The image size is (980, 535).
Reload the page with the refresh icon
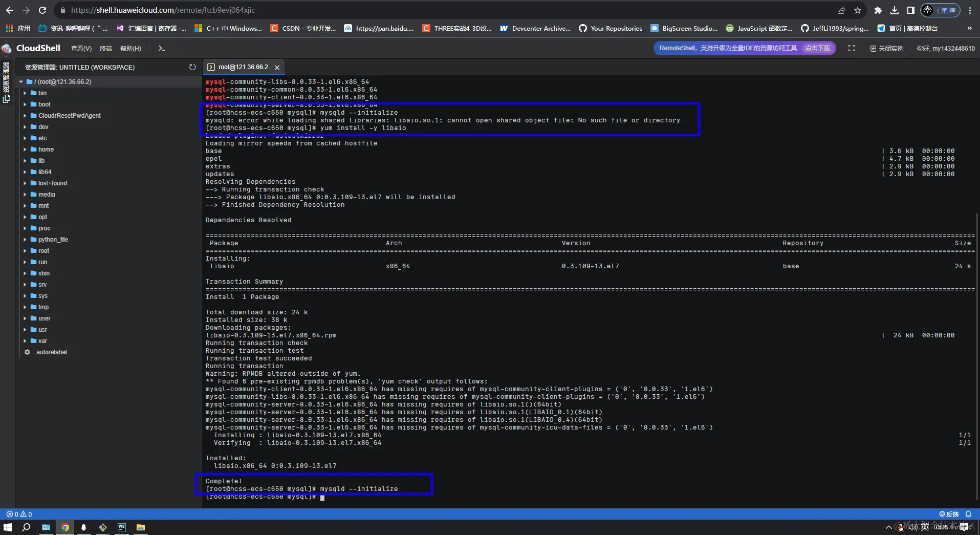[x=42, y=10]
